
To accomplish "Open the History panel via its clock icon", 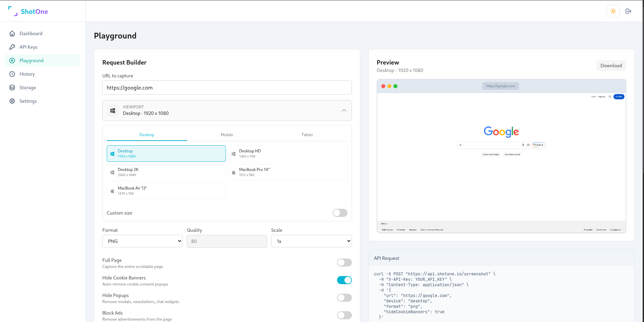I will [x=12, y=74].
